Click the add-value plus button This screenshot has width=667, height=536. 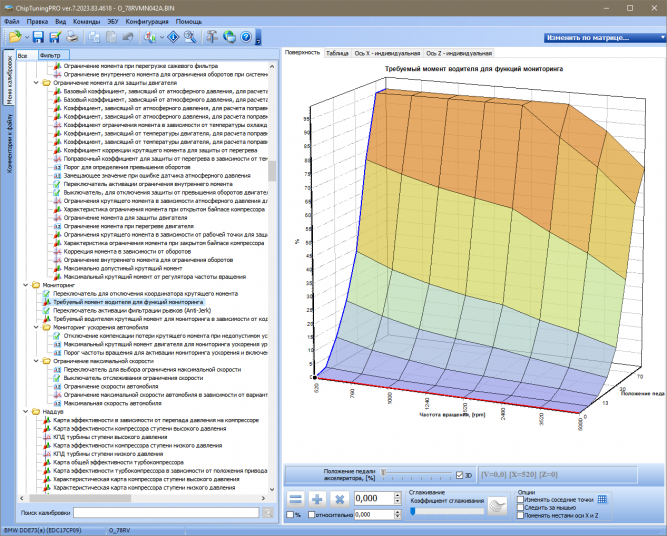coord(317,499)
